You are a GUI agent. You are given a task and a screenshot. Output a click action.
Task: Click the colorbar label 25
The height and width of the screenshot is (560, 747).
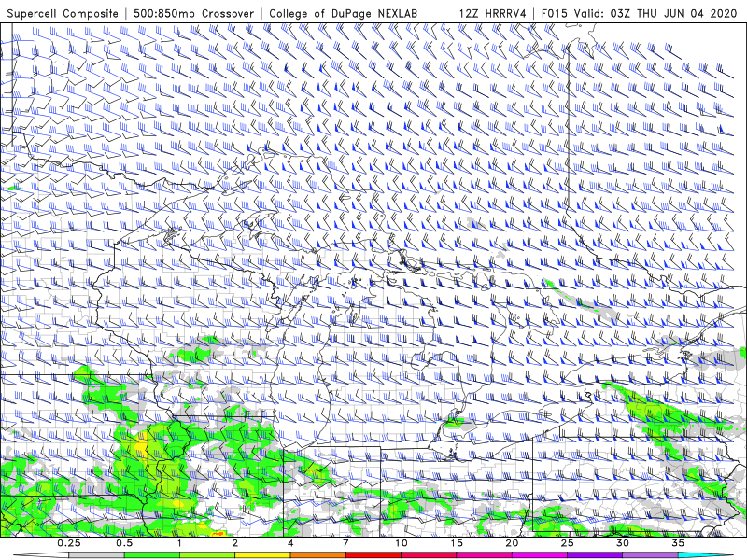(567, 543)
